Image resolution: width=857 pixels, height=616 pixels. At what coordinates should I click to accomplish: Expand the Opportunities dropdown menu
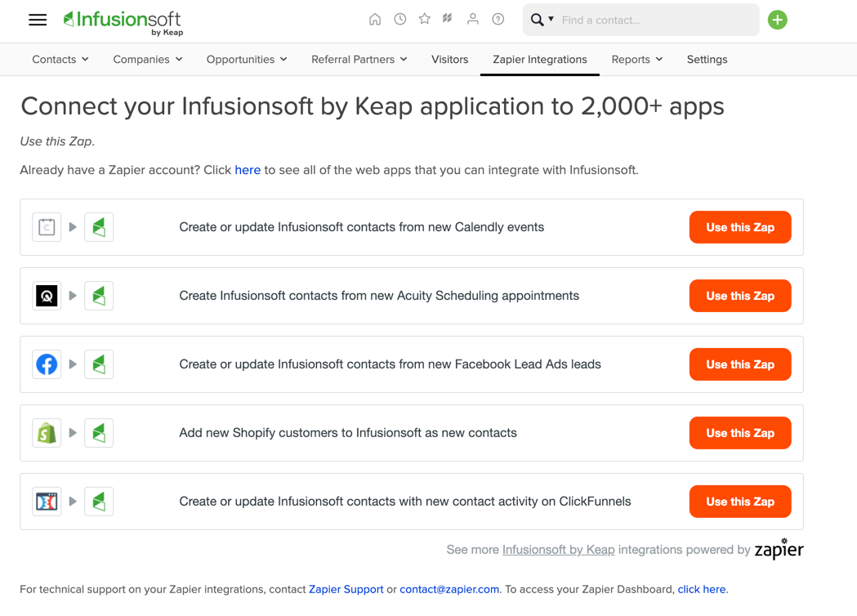click(x=247, y=59)
